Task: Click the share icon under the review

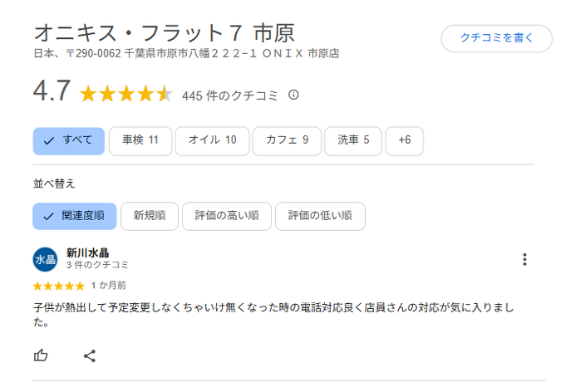Action: click(x=90, y=355)
